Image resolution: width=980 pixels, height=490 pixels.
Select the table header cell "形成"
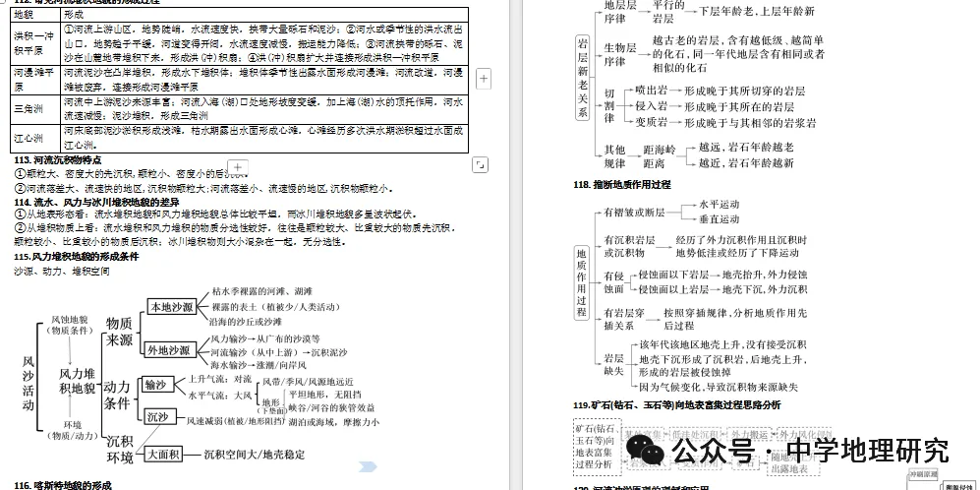[x=264, y=14]
